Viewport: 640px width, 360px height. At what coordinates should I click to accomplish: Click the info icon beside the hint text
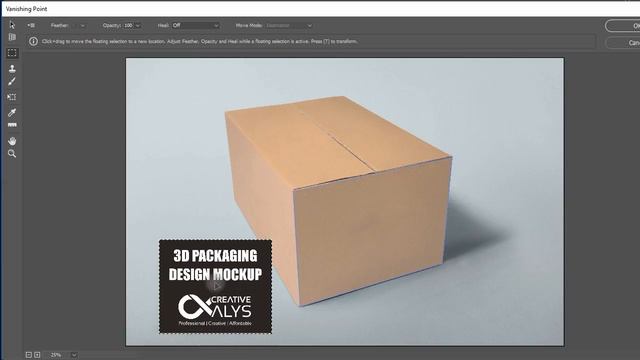tap(33, 41)
